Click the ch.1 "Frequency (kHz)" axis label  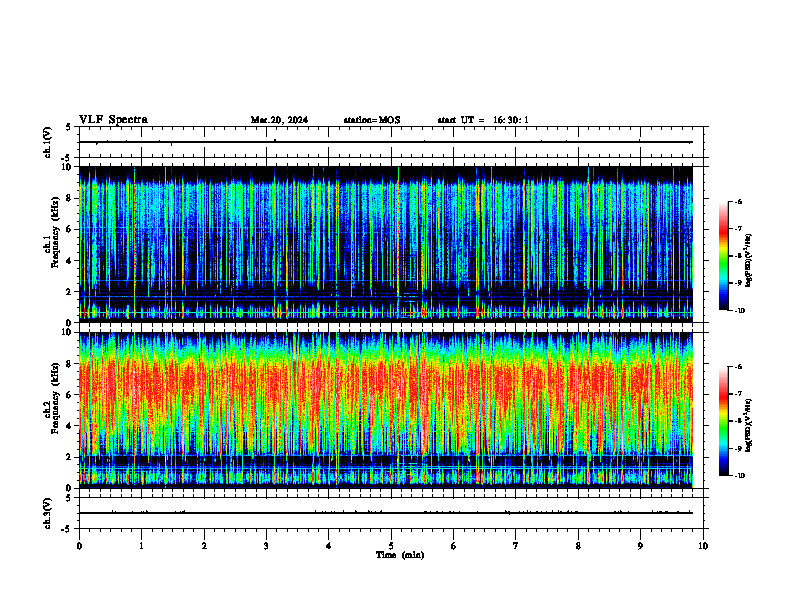[x=55, y=232]
